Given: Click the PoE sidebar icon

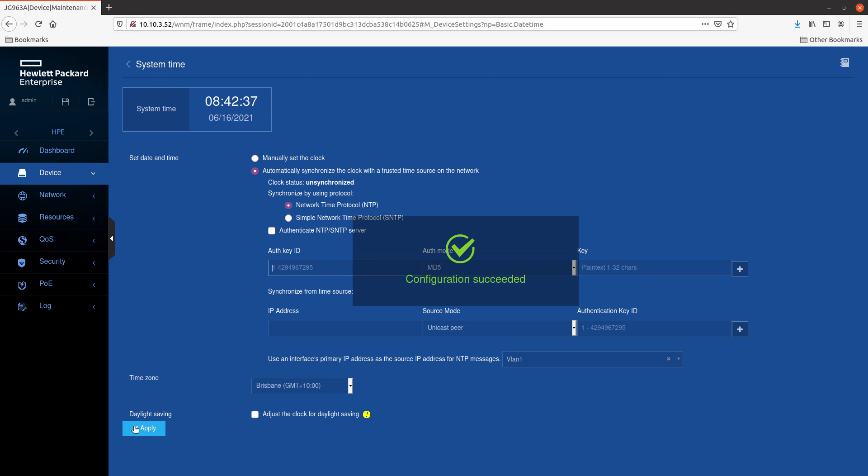Looking at the screenshot, I should coord(22,285).
